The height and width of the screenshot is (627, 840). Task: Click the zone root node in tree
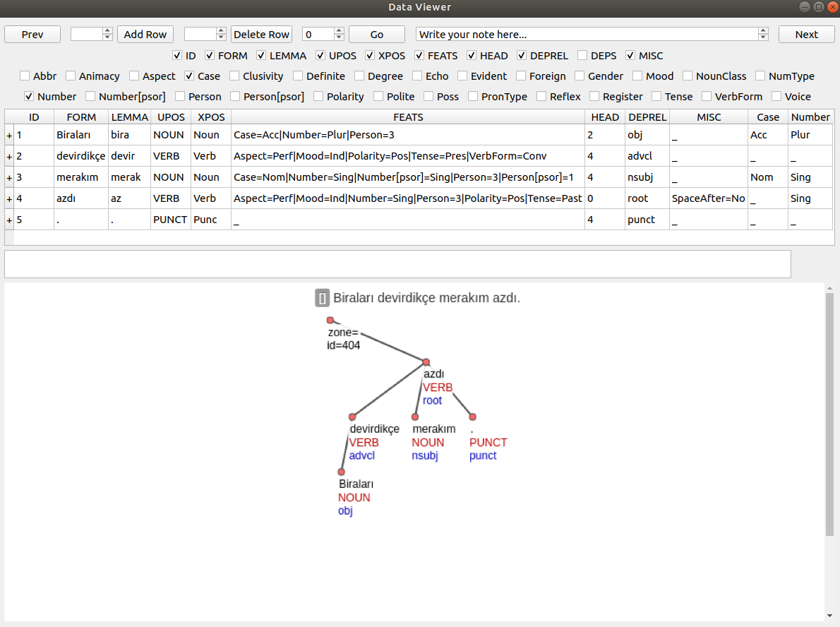330,321
